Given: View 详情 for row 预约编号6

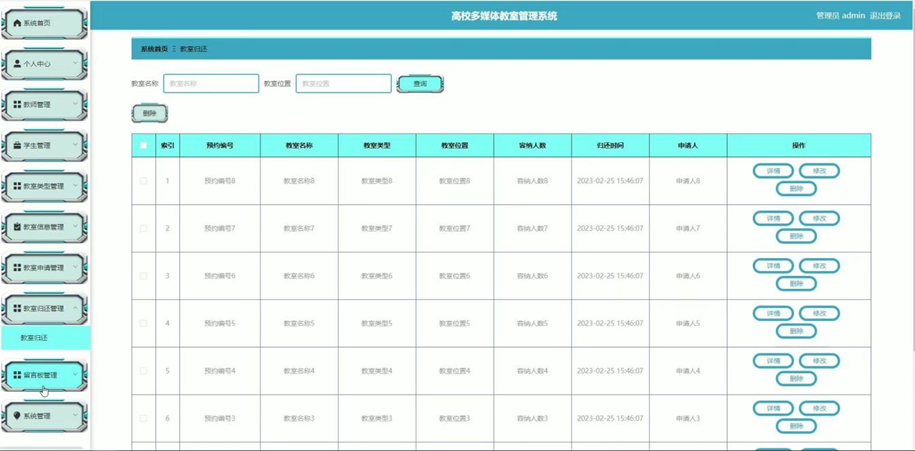Looking at the screenshot, I should click(773, 265).
